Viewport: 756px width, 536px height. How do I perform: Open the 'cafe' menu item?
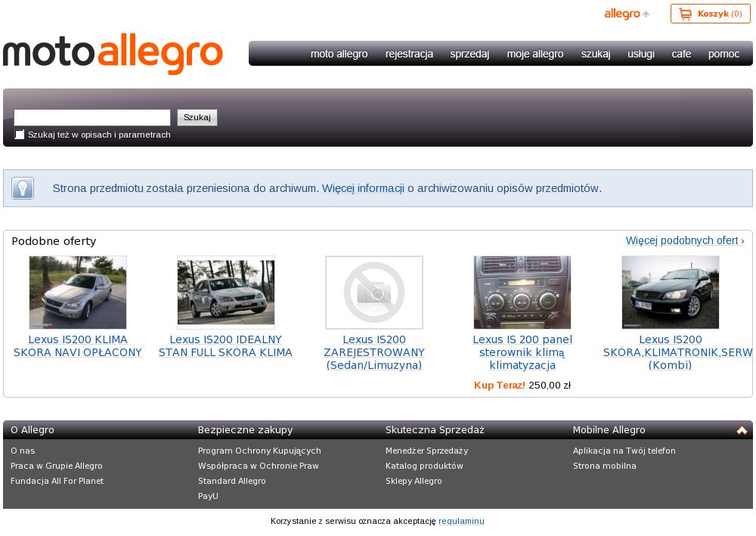point(681,54)
